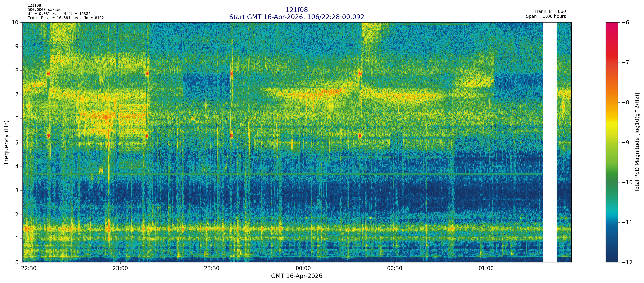Click the frequency tick label 5

(x=17, y=142)
